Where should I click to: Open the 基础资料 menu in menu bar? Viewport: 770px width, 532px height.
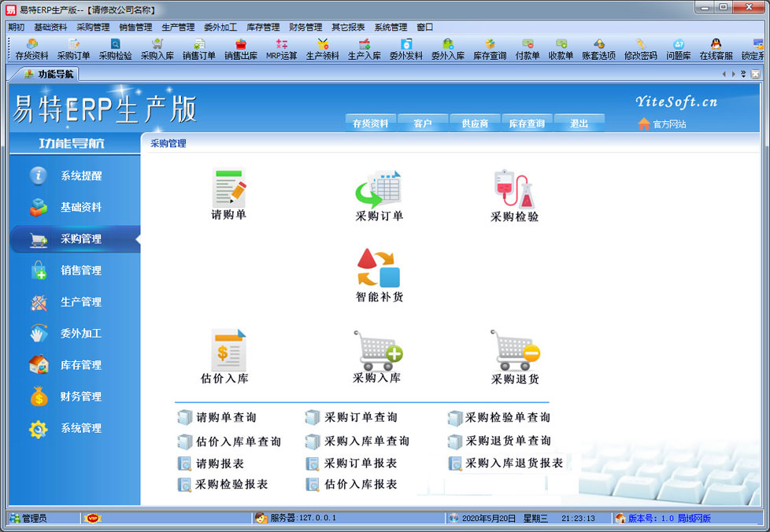(x=50, y=27)
